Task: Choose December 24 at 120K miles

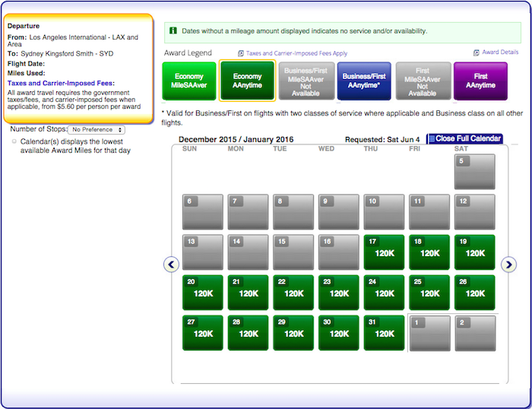Action: click(384, 293)
